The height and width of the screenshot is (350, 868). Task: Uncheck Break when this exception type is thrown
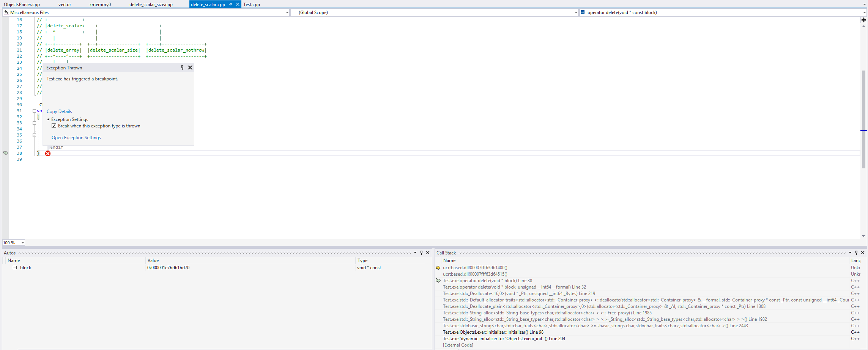pos(54,126)
